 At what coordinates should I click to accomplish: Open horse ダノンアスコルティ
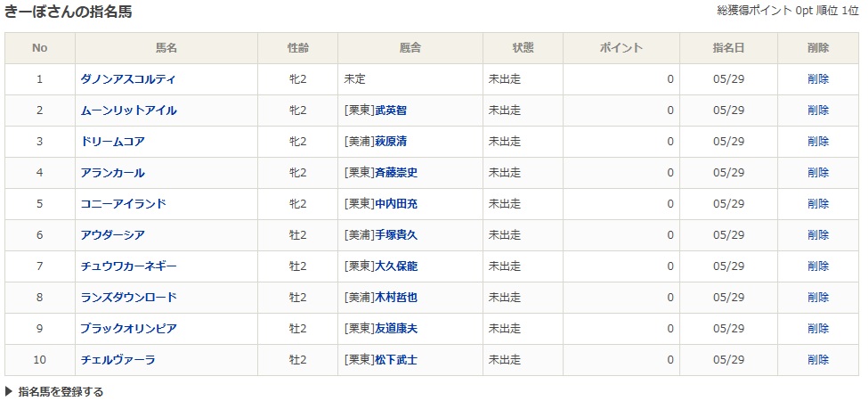coord(128,79)
